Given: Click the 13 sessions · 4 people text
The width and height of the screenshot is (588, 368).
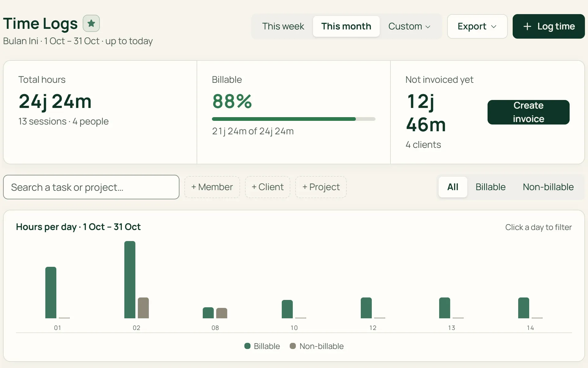Looking at the screenshot, I should [63, 121].
